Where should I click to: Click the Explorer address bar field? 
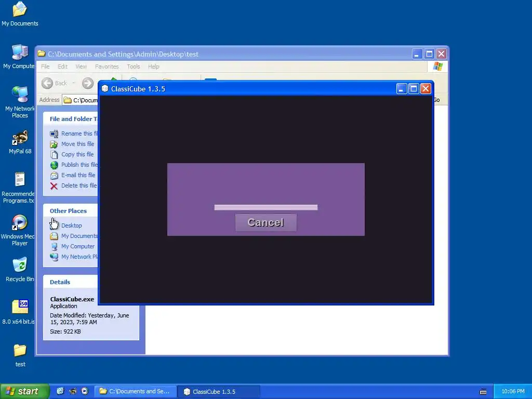(x=81, y=100)
